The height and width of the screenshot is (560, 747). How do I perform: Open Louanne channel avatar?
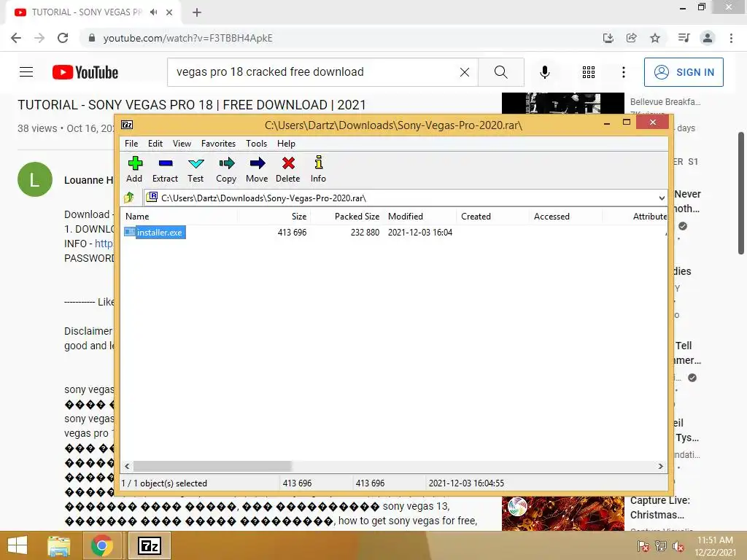click(35, 179)
